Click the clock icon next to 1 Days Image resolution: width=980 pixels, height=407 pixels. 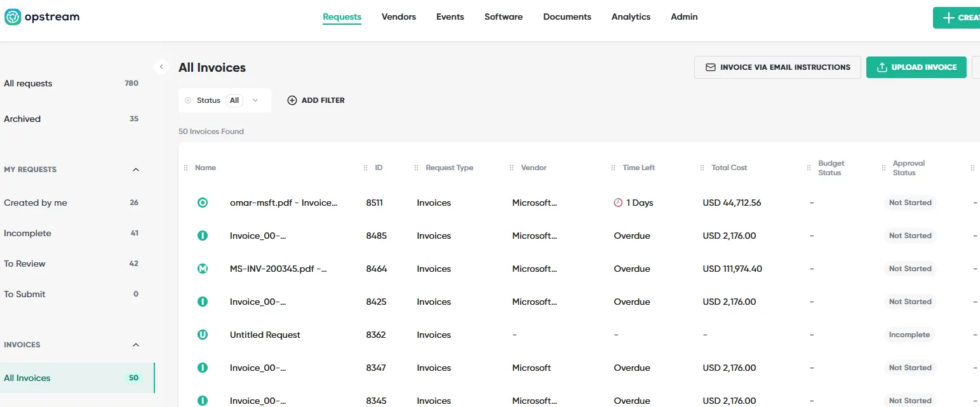click(x=618, y=203)
